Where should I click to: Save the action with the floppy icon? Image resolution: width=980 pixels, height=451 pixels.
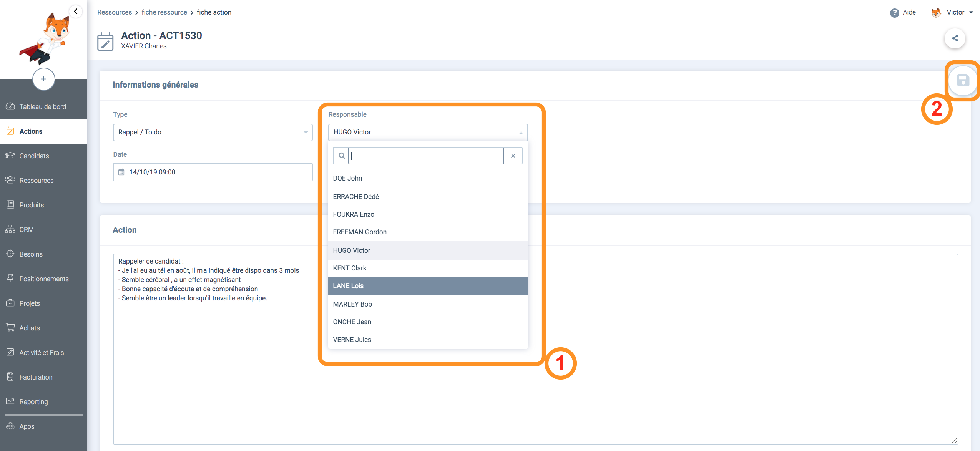[963, 81]
